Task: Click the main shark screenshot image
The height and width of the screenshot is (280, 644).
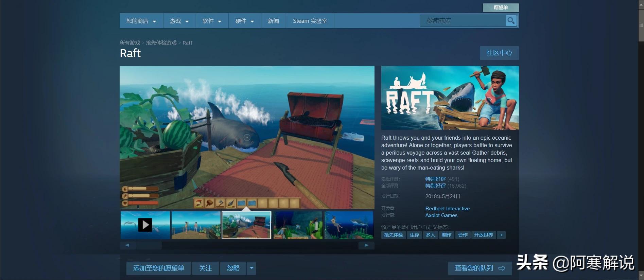Action: [x=247, y=137]
